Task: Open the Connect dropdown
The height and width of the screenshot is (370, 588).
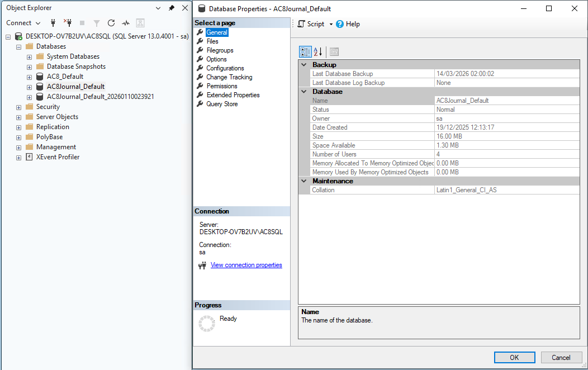Action: click(23, 23)
